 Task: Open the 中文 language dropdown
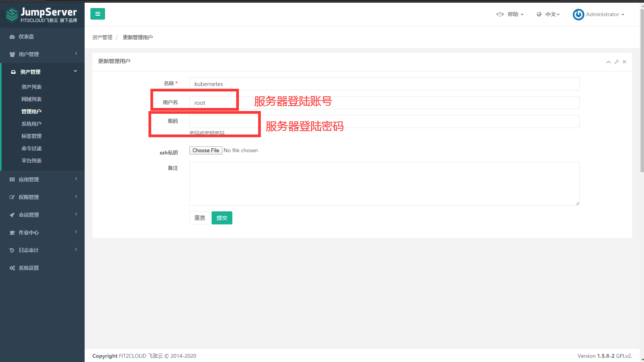coord(549,14)
